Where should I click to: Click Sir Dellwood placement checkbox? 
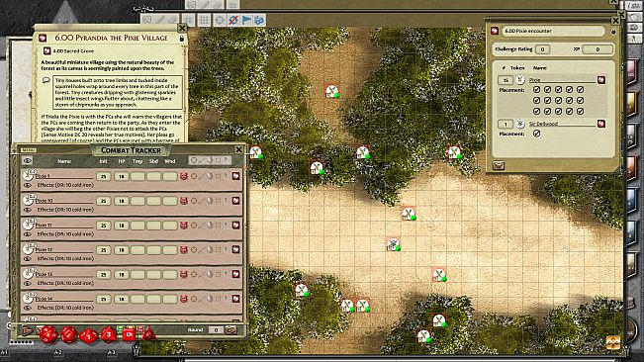tap(536, 134)
